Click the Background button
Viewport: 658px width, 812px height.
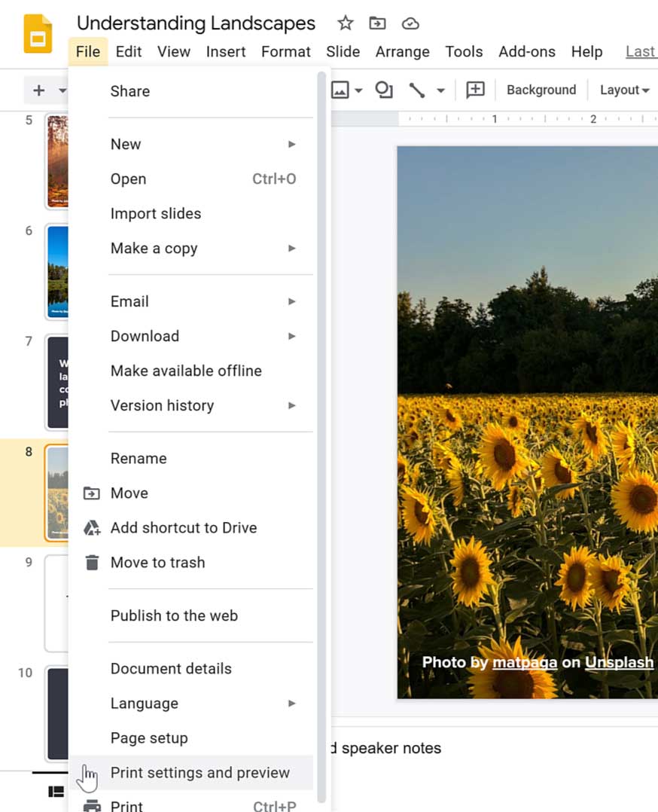(541, 90)
